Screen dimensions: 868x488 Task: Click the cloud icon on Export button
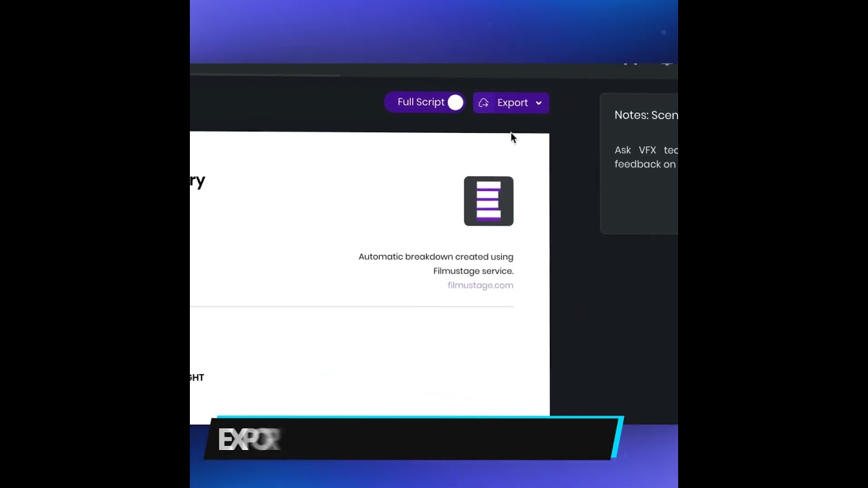pyautogui.click(x=484, y=103)
